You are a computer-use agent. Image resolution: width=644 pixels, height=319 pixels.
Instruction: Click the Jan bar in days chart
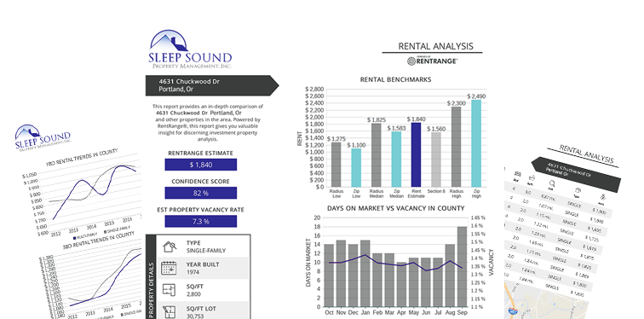(365, 274)
